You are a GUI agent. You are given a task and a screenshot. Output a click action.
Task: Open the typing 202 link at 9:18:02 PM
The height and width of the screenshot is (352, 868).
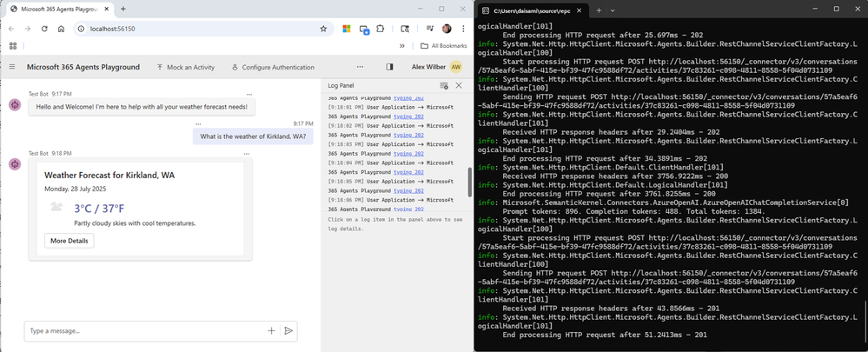point(408,135)
